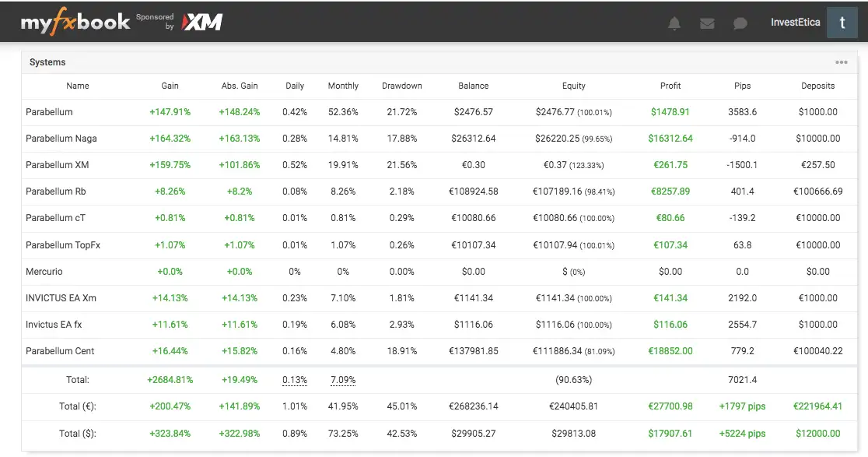Click the myfxbook logo
This screenshot has width=868, height=457.
75,23
